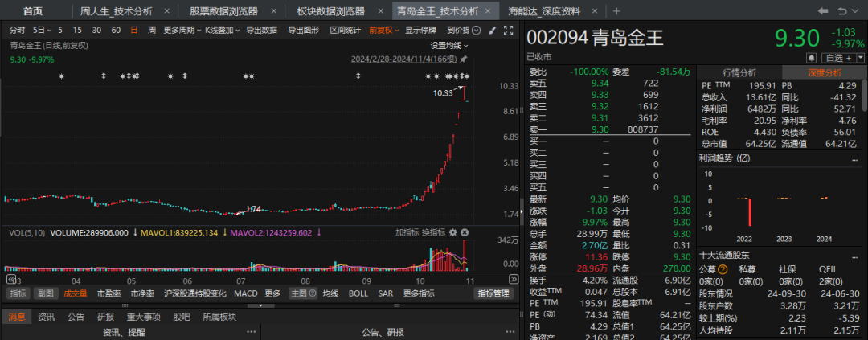Click the help icon on the 主图 button
This screenshot has width=868, height=340.
[x=312, y=293]
